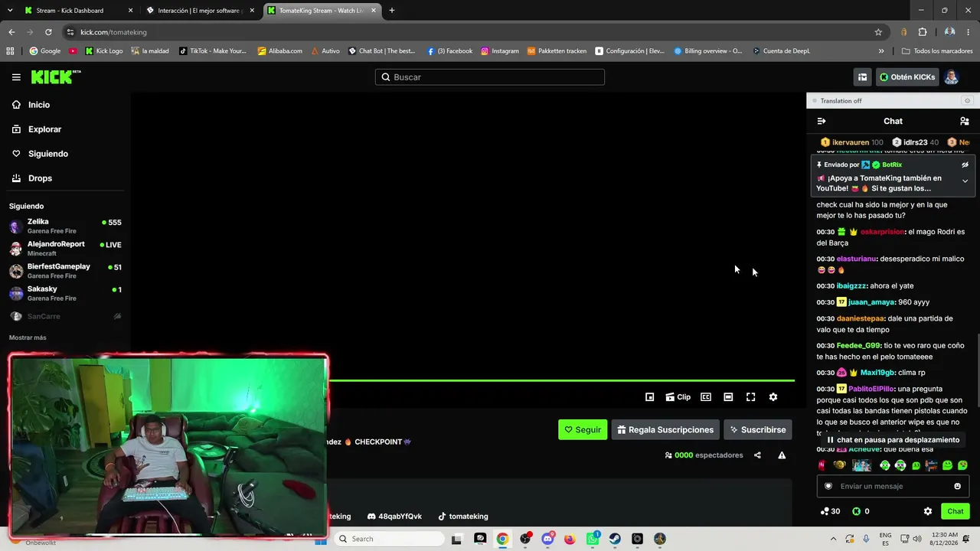Screen dimensions: 980x551
Task: Expand the pinned message chevron
Action: [x=965, y=181]
